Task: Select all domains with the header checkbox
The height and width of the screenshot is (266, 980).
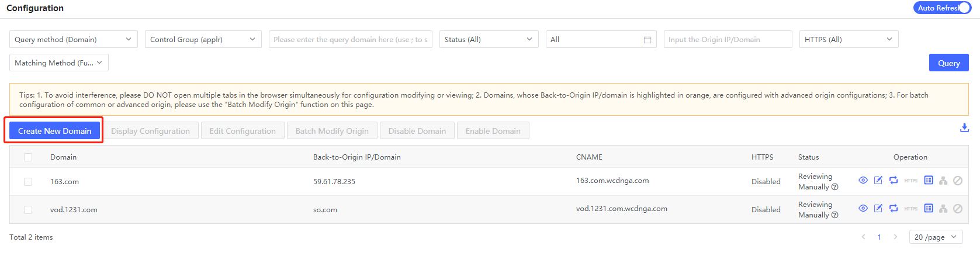Action: click(28, 157)
